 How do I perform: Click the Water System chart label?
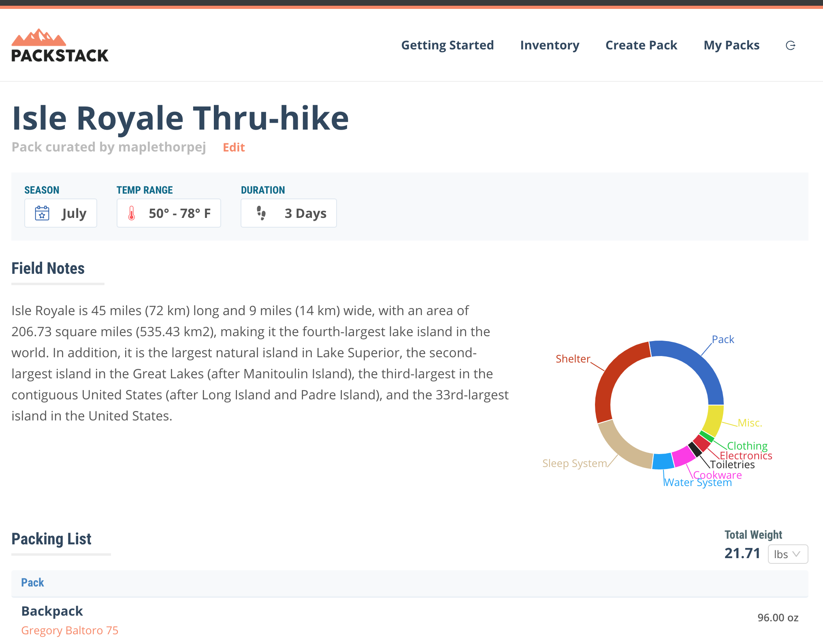click(x=697, y=482)
